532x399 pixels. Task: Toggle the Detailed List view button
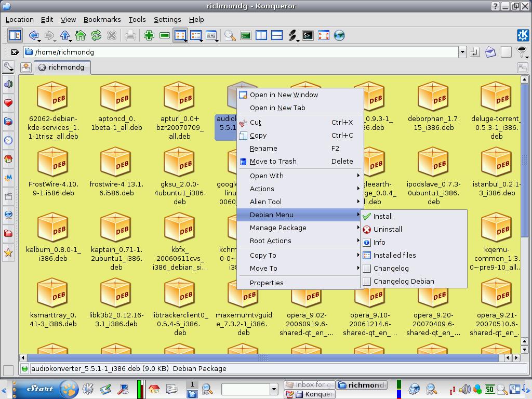coord(196,35)
